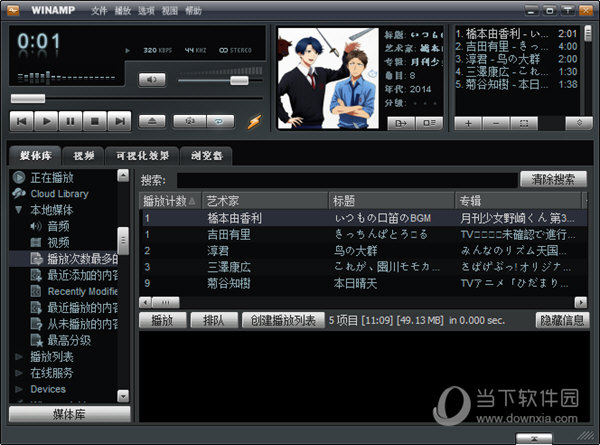Click the sidebar scroll down arrow

pos(123,396)
